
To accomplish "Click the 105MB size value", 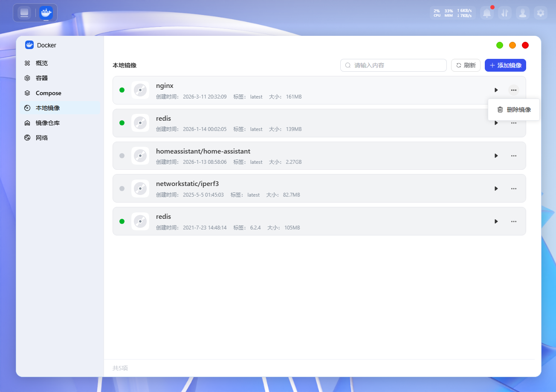I will pyautogui.click(x=292, y=228).
